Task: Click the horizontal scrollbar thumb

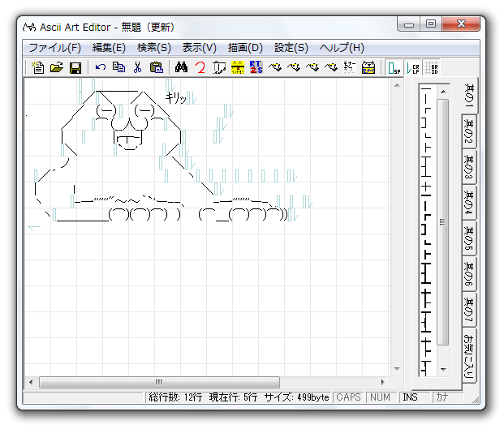Action: click(159, 382)
